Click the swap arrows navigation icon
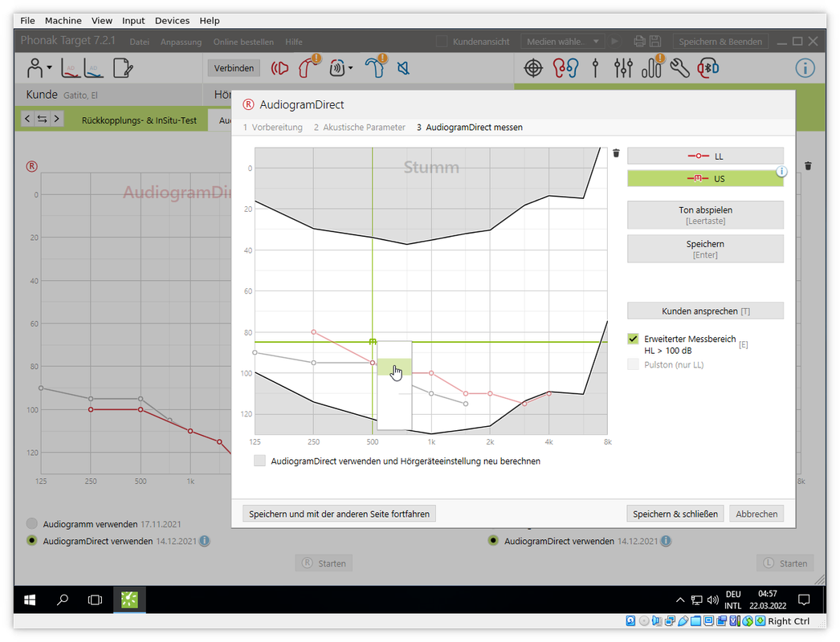The height and width of the screenshot is (642, 840). pos(42,119)
